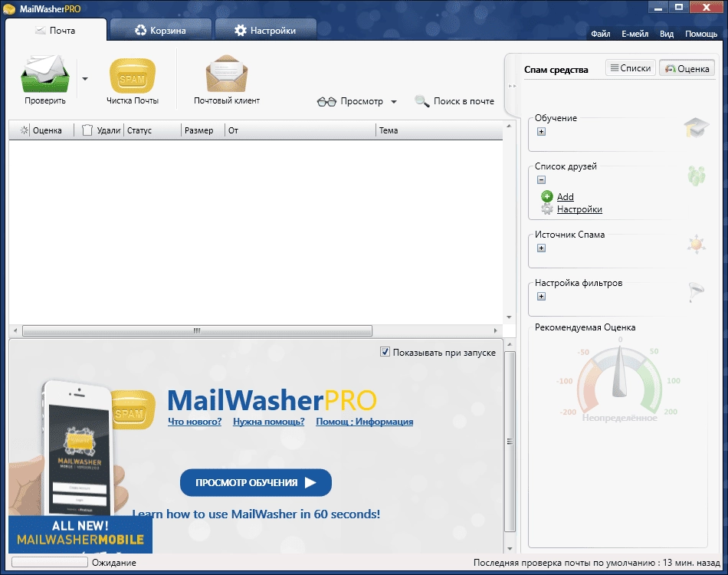Click the mail list scroll up arrow
The image size is (728, 575).
point(509,126)
